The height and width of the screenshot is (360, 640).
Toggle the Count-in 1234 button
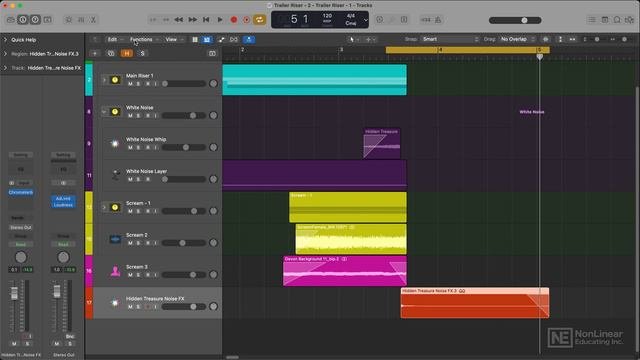click(x=426, y=20)
